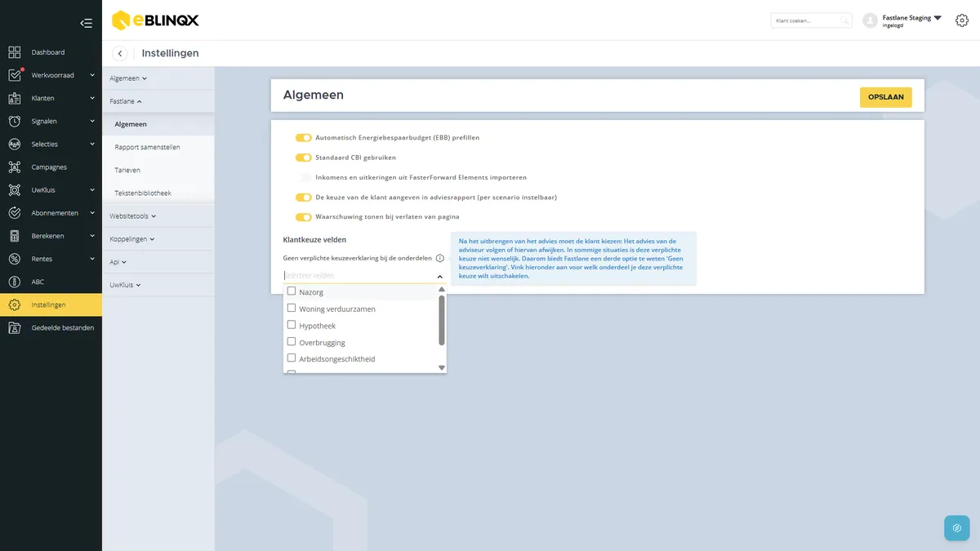Toggle klantkeuze in adviesrapport switch
The width and height of the screenshot is (980, 551).
tap(303, 197)
